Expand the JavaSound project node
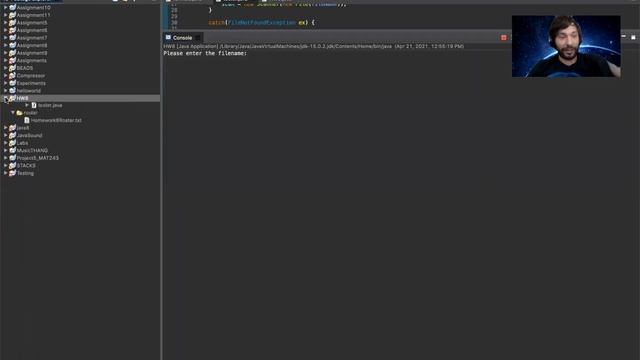 click(x=6, y=135)
